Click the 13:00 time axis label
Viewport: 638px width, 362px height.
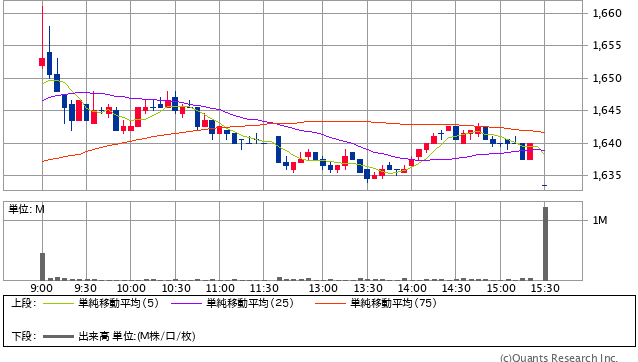pos(323,288)
